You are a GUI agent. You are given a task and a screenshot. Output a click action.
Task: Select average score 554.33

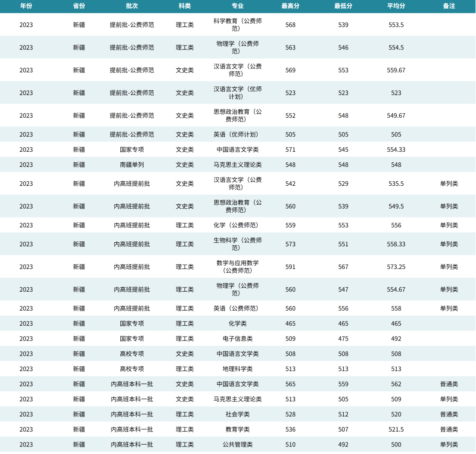(396, 150)
